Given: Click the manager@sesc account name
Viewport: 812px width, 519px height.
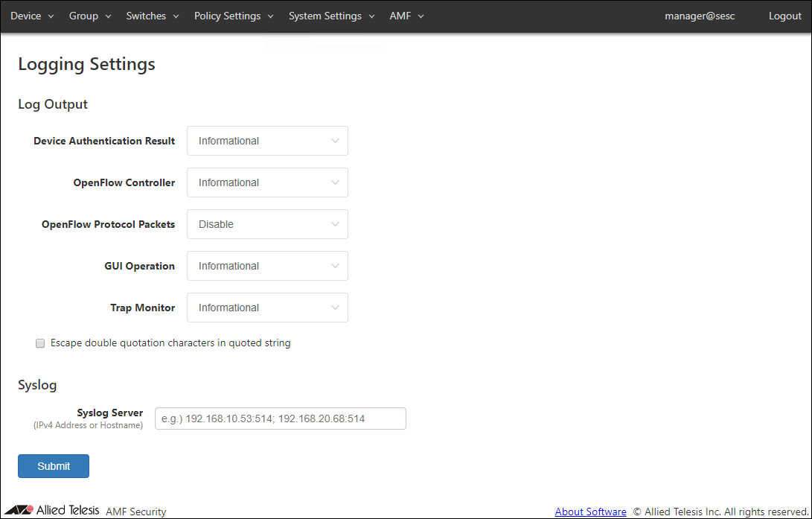Looking at the screenshot, I should (700, 16).
